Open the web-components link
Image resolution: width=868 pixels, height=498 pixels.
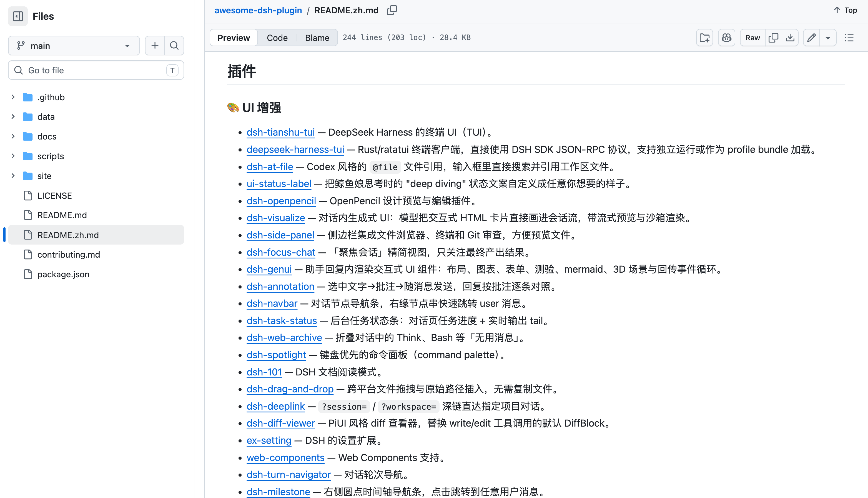point(286,458)
